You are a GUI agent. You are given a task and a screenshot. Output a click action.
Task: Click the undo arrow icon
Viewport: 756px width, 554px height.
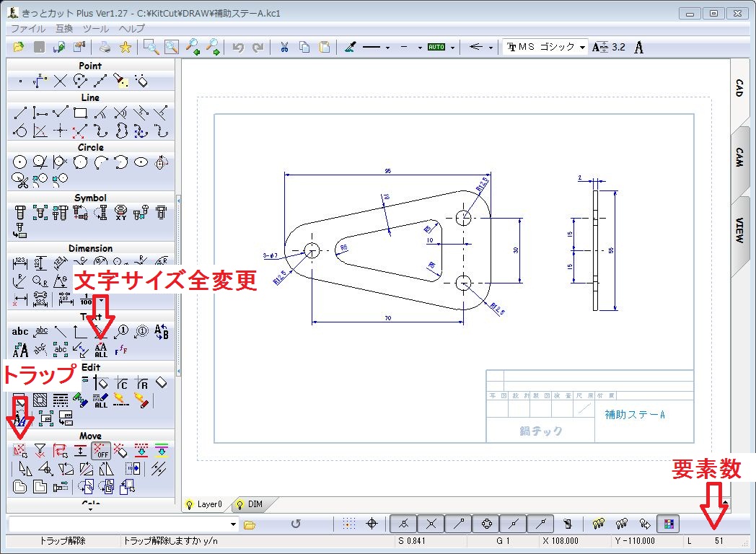pyautogui.click(x=238, y=47)
